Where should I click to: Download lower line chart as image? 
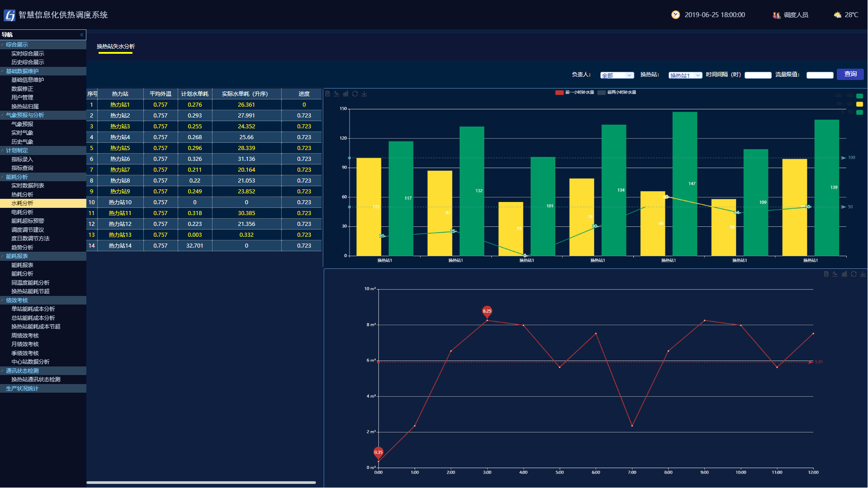pyautogui.click(x=863, y=274)
